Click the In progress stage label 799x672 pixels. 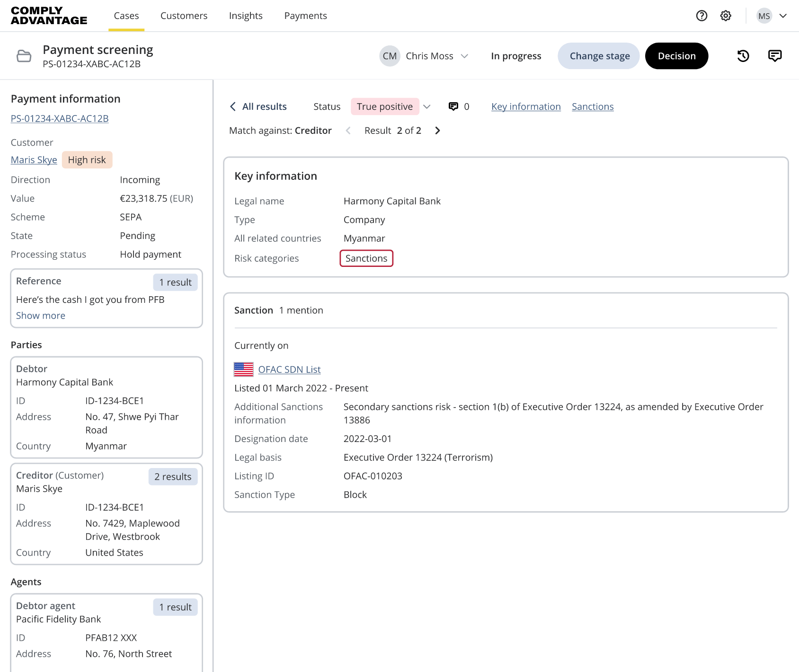[516, 56]
